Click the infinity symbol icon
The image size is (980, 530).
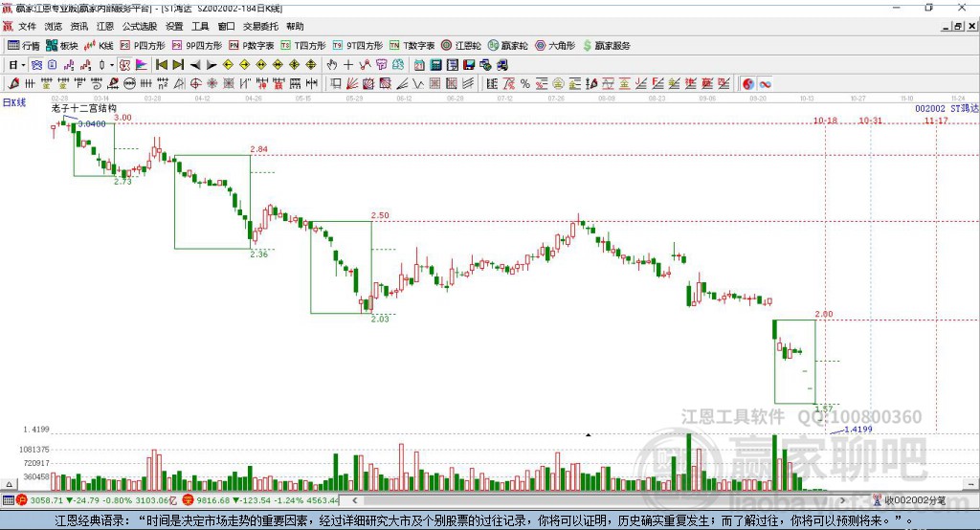[765, 84]
